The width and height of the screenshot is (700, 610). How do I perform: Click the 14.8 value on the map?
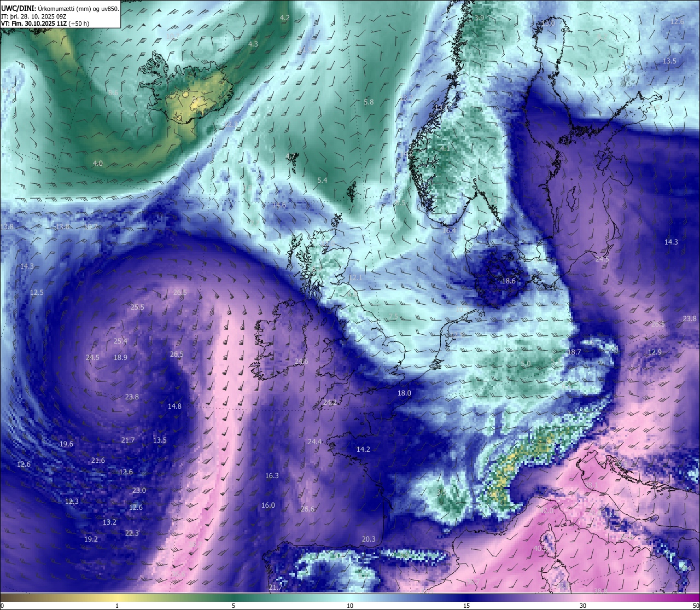174,406
